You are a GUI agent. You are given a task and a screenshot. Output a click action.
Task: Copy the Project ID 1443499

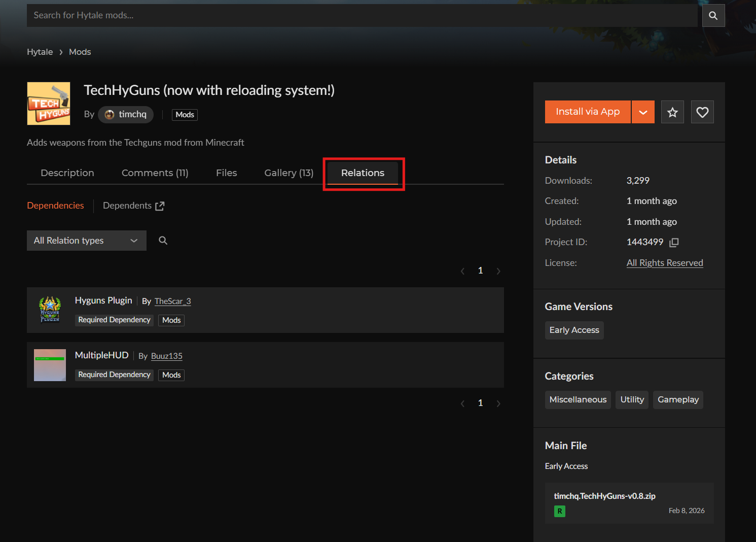pyautogui.click(x=674, y=243)
